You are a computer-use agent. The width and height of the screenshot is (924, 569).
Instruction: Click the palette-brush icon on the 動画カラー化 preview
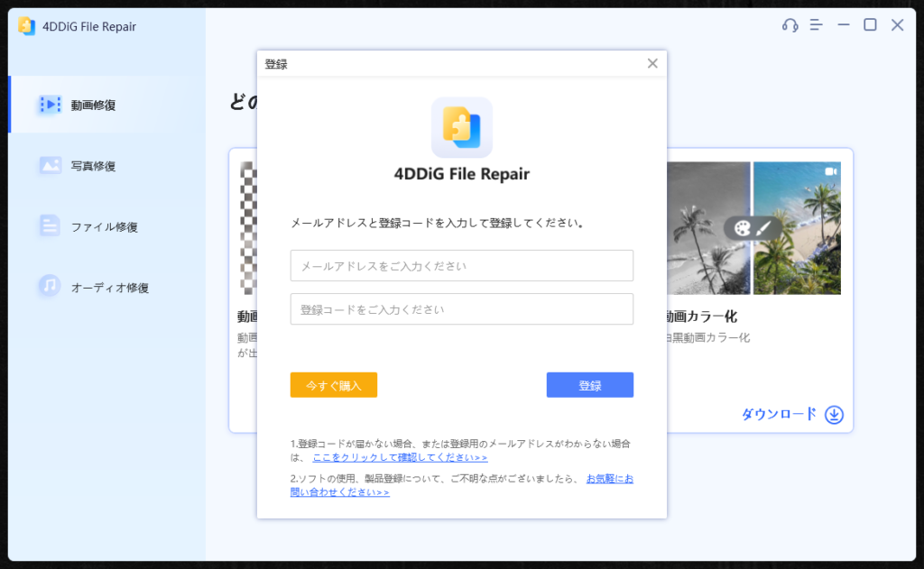coord(752,229)
